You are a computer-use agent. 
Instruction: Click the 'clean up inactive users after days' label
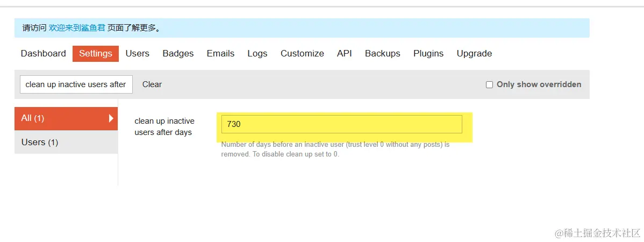(164, 126)
